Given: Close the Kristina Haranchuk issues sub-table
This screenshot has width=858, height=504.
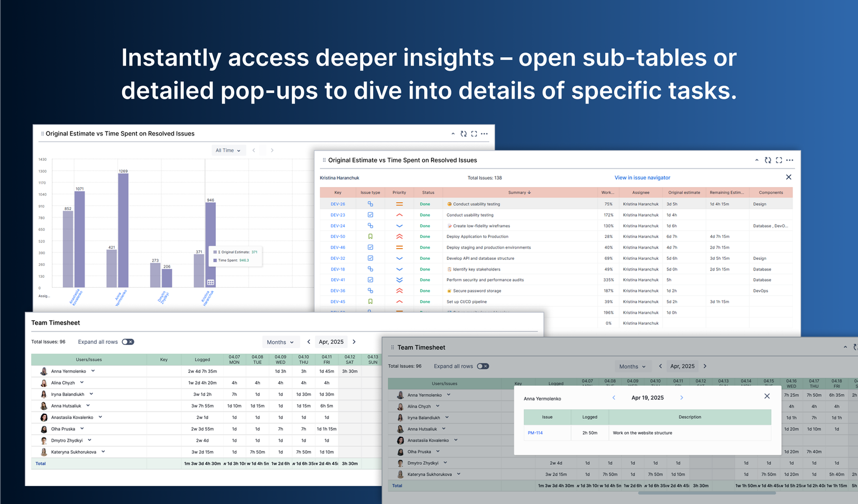Looking at the screenshot, I should click(789, 177).
